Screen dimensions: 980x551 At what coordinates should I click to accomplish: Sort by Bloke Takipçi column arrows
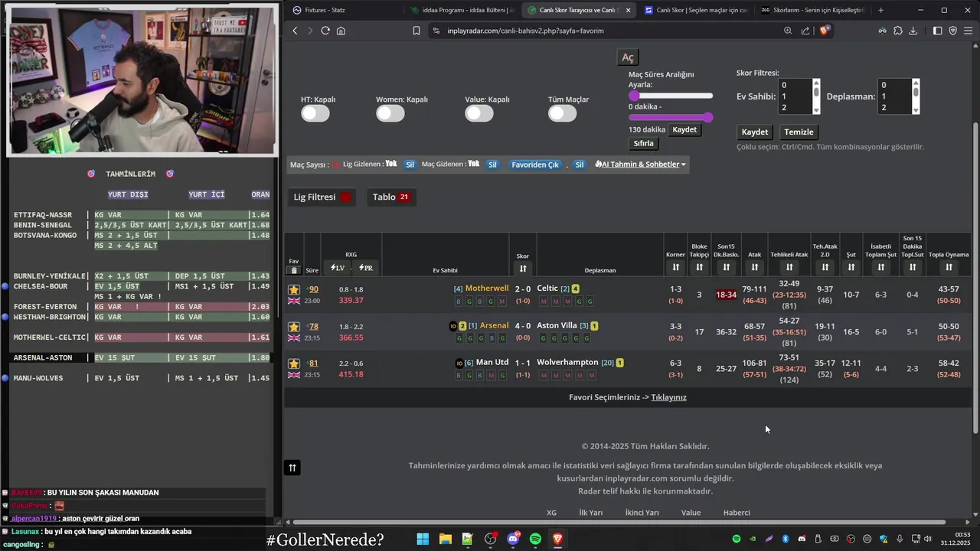[x=699, y=267]
